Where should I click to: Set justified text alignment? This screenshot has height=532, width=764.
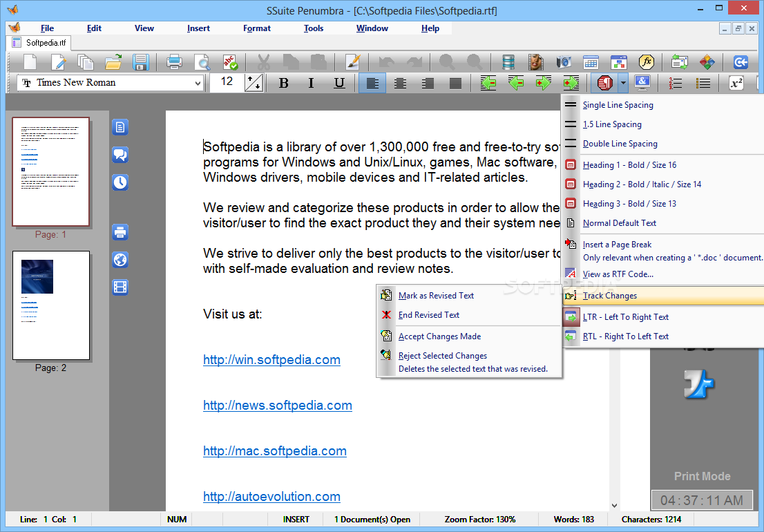coord(456,84)
